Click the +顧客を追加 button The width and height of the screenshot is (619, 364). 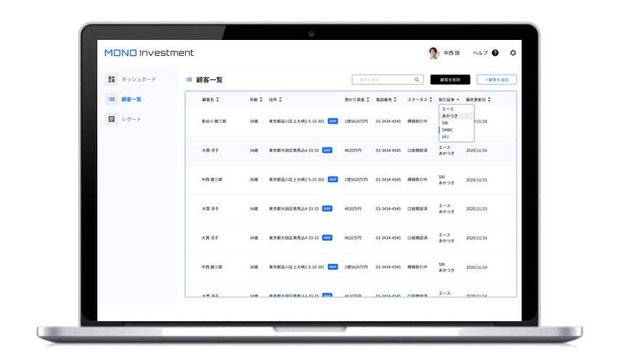pyautogui.click(x=497, y=80)
